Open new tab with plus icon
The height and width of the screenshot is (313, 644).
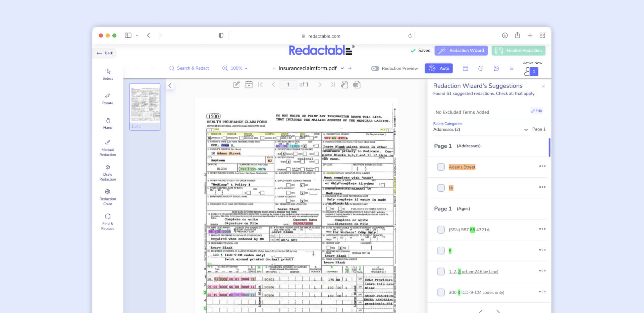(x=530, y=35)
